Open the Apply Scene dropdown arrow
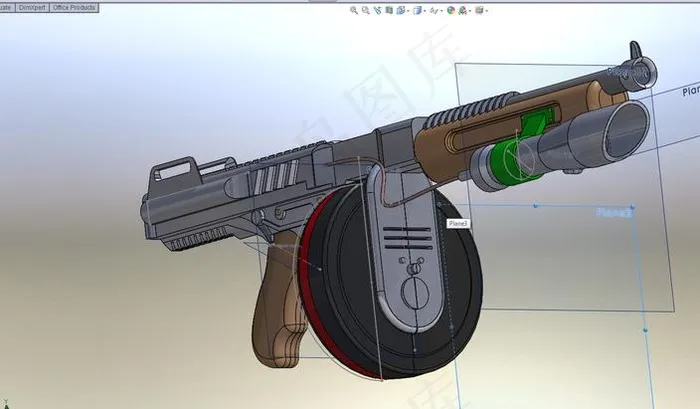Viewport: 700px width, 409px height. click(x=470, y=11)
